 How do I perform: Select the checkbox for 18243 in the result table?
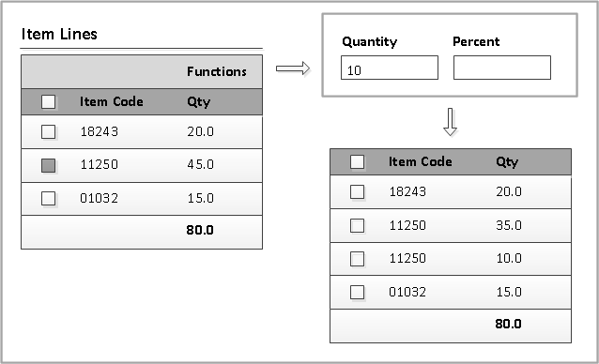click(x=357, y=192)
